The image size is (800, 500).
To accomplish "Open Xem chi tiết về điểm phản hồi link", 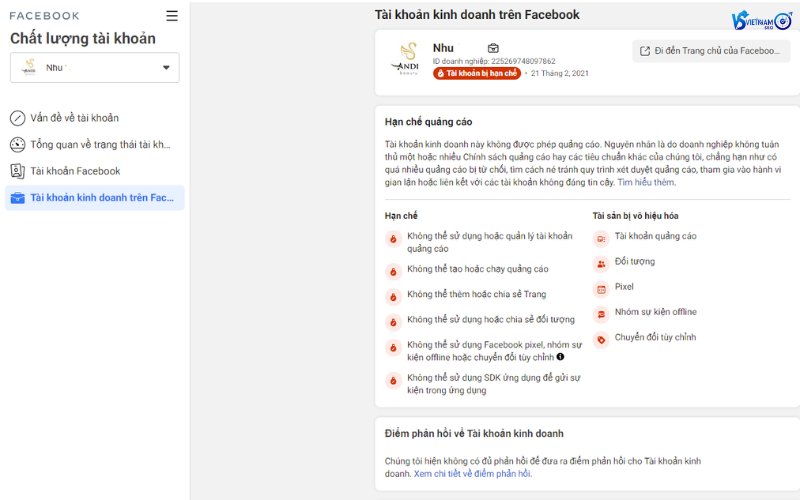I will (x=473, y=473).
